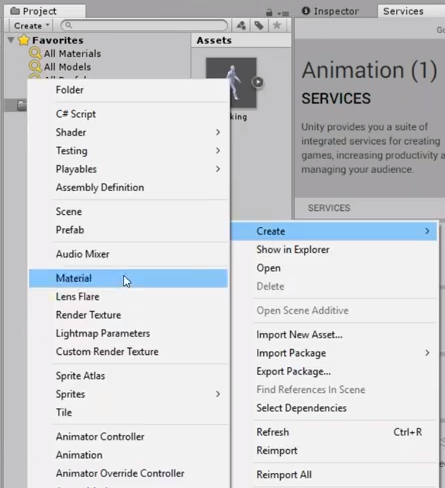Click the SERVICES section header bar
Screen dimensions: 445x488
click(370, 208)
